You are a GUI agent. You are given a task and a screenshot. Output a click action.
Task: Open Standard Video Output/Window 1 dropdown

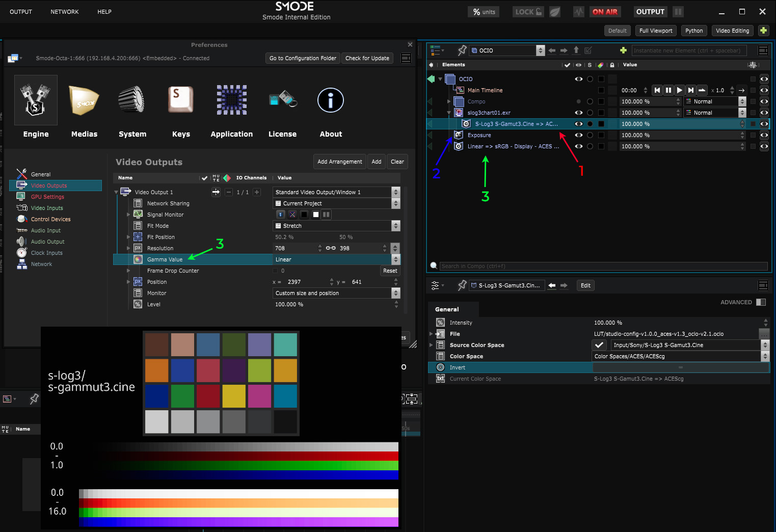click(336, 192)
